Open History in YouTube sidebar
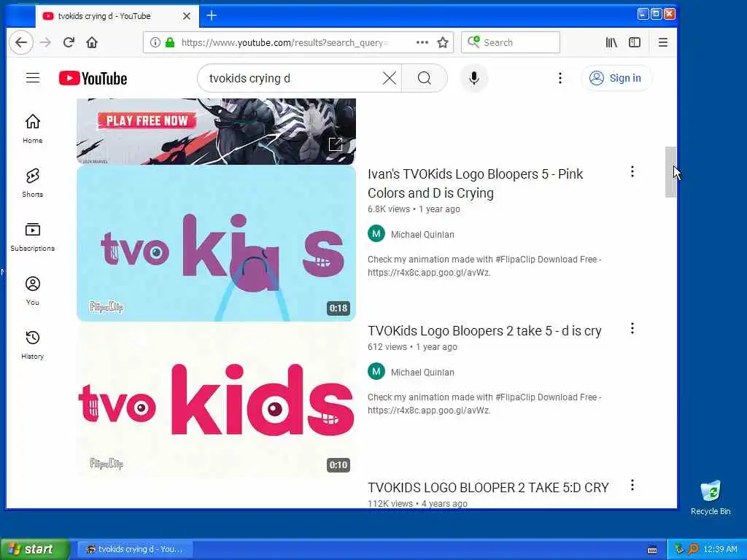The width and height of the screenshot is (747, 560). click(x=33, y=345)
